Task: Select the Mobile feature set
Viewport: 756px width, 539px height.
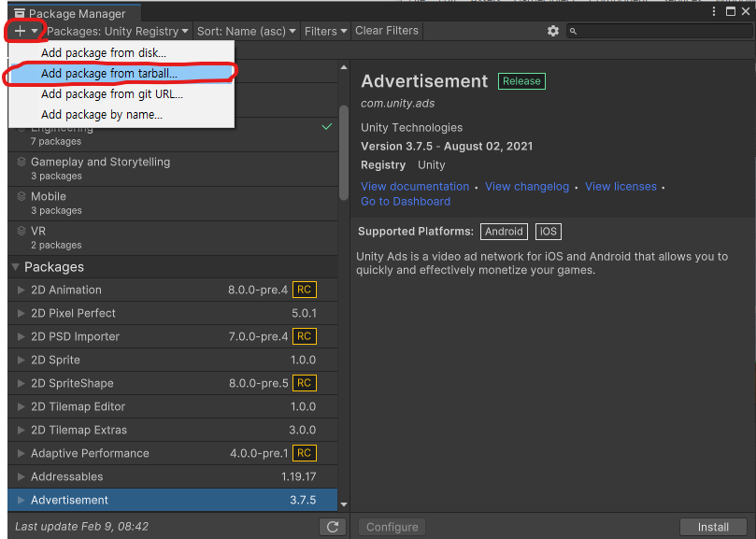Action: tap(173, 204)
